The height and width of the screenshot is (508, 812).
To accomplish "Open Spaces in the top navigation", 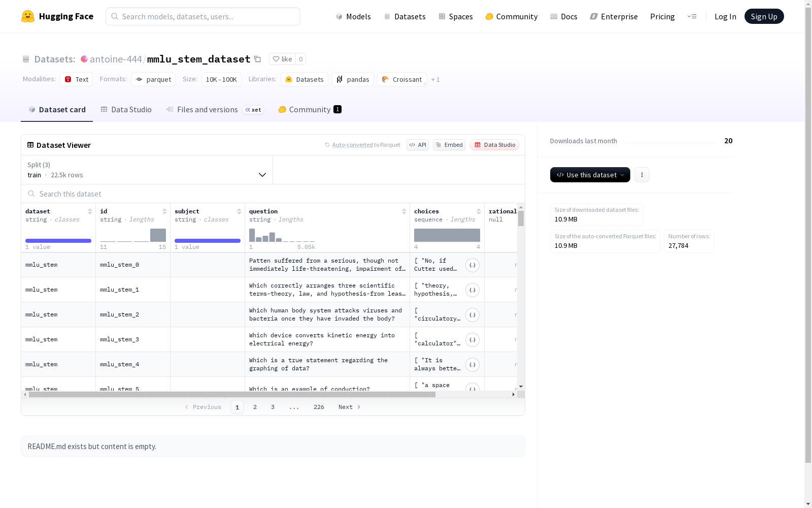I will point(455,16).
